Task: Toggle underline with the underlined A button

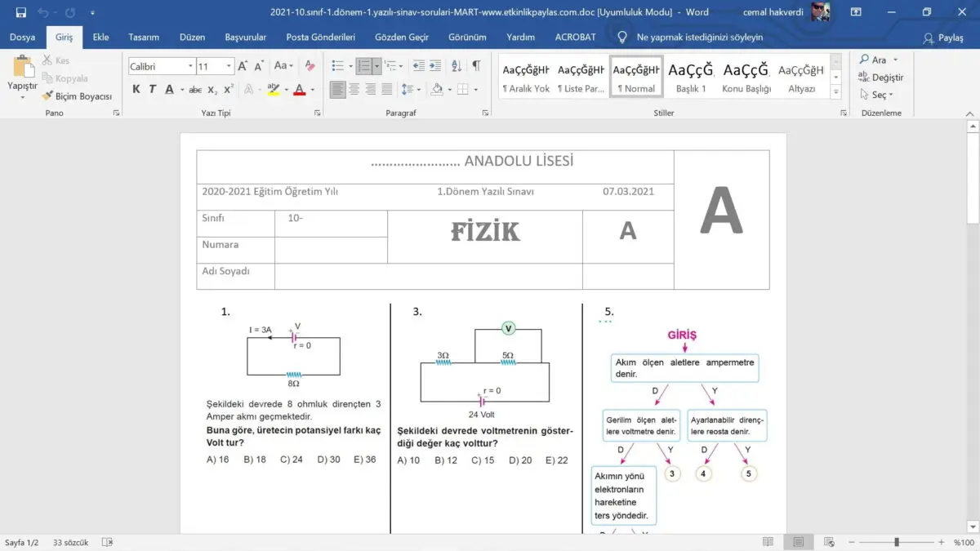Action: click(169, 90)
